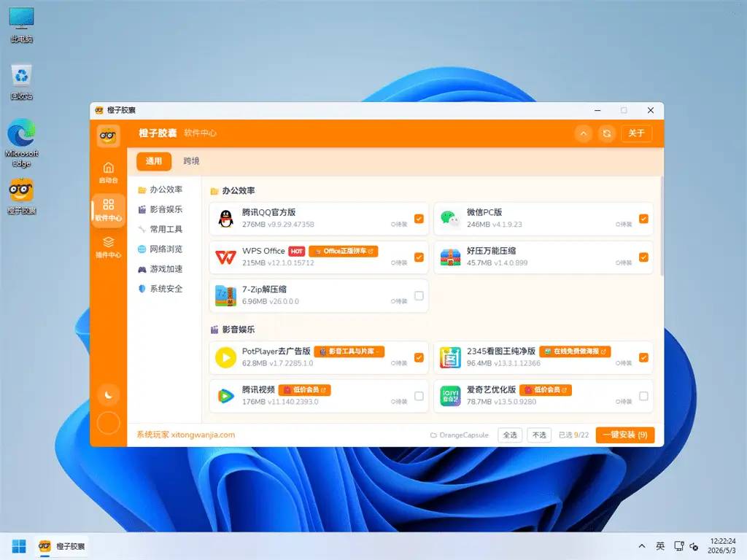Open the Windows Start button
Screen dimensions: 747x560
(x=19, y=545)
